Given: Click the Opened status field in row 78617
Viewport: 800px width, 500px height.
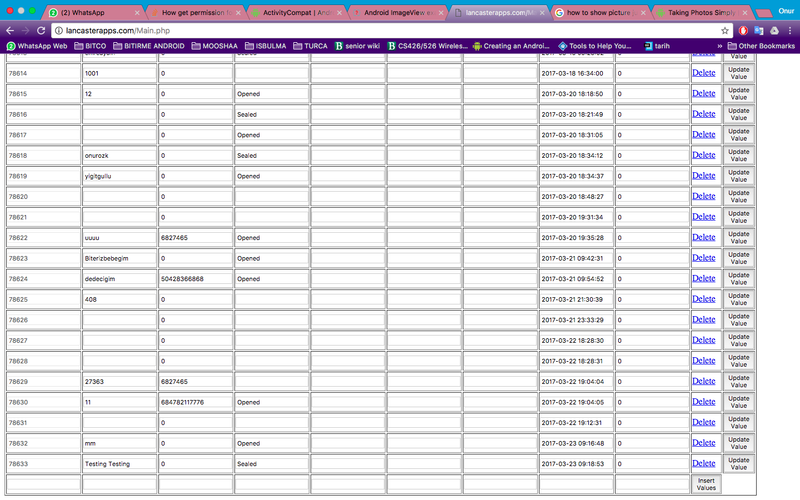Looking at the screenshot, I should coord(271,135).
